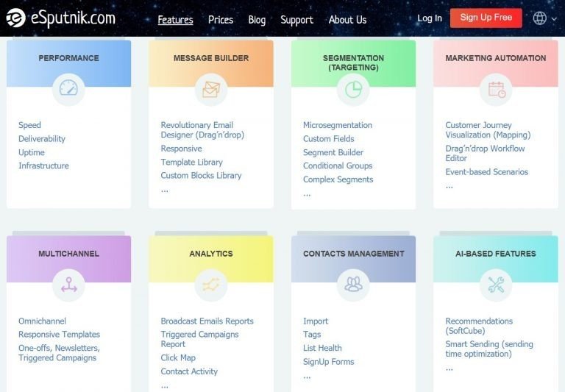565x392 pixels.
Task: Open the Microsegmentation link
Action: pos(338,125)
